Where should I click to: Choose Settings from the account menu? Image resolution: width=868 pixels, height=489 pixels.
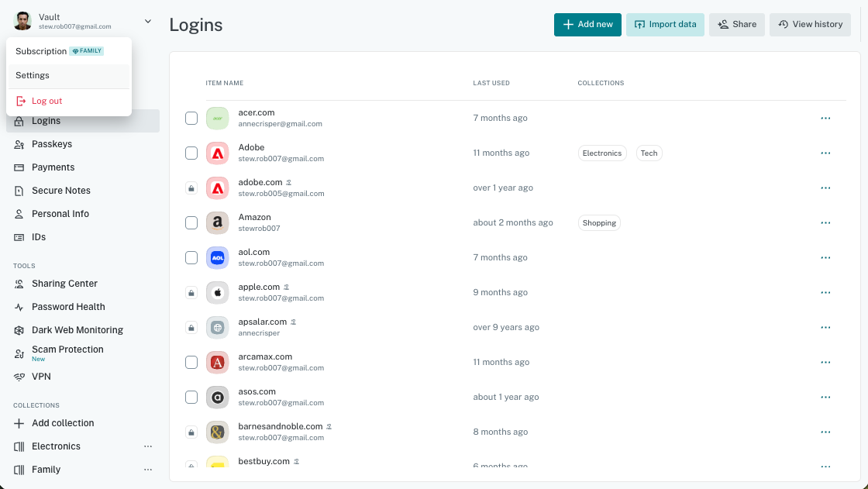pos(33,75)
